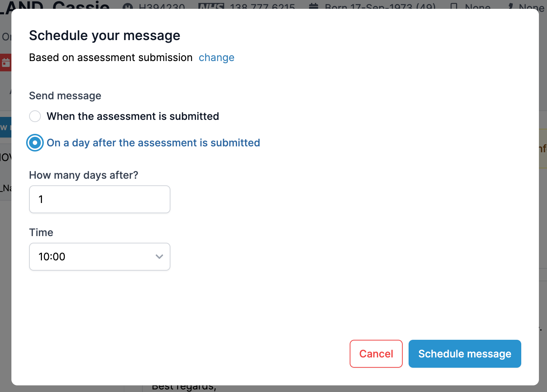Click the mobile phone icon in header

coord(454,6)
